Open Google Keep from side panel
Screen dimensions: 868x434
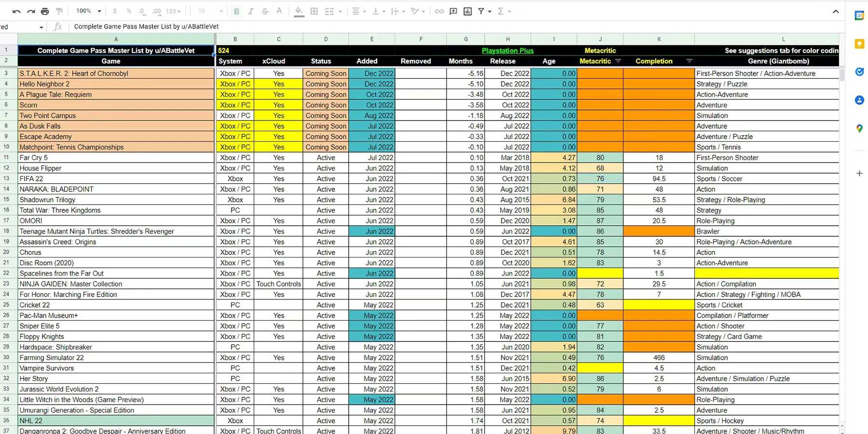859,44
